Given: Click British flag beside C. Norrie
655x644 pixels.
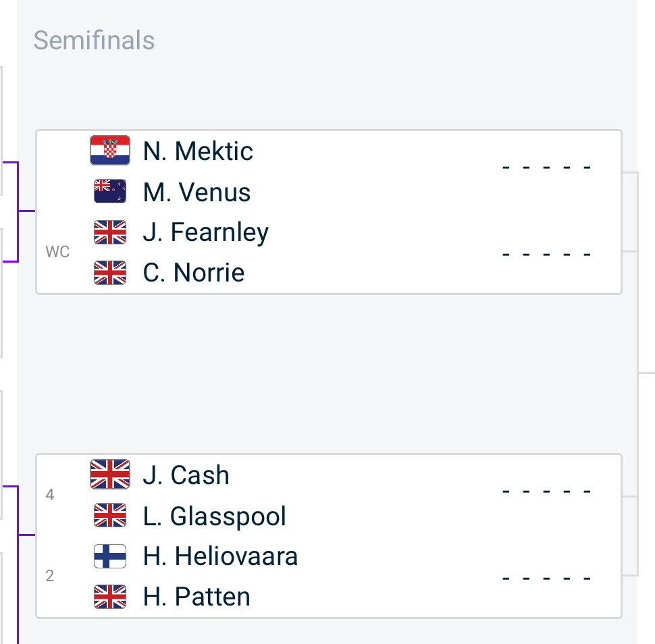Looking at the screenshot, I should click(x=110, y=273).
